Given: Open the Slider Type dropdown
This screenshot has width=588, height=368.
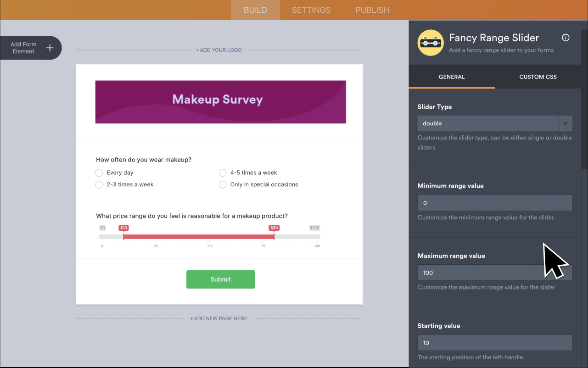Looking at the screenshot, I should tap(565, 123).
